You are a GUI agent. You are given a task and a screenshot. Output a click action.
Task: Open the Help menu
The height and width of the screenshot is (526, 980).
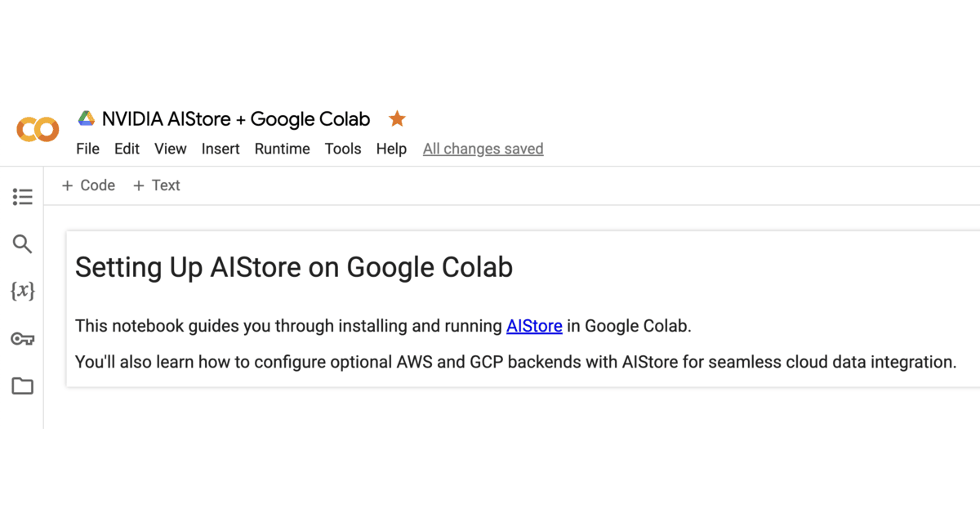tap(391, 149)
